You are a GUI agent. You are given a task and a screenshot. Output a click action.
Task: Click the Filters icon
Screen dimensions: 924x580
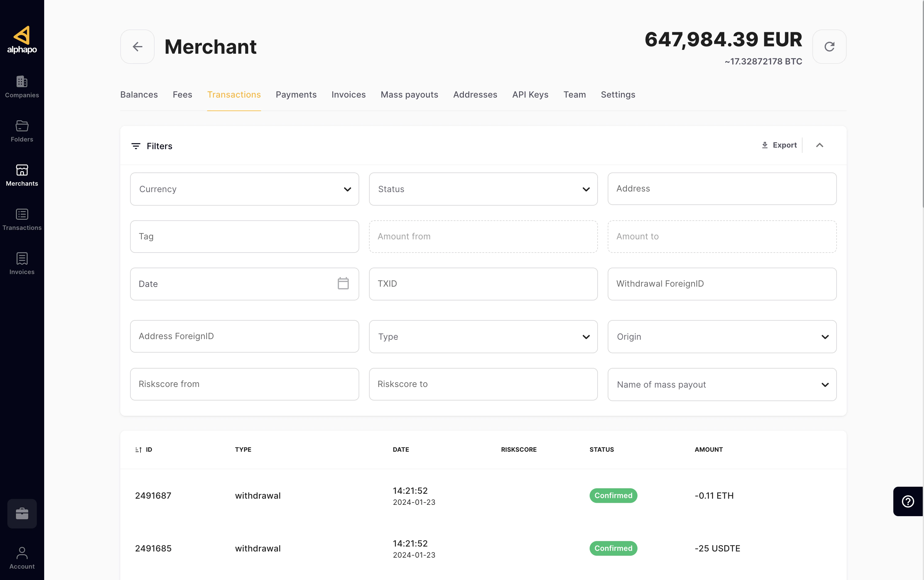coord(136,146)
